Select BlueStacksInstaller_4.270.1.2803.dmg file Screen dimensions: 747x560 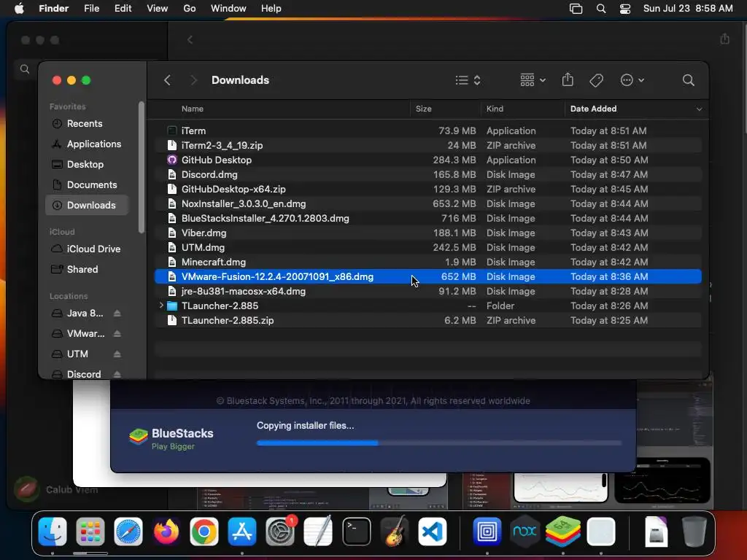coord(427,219)
